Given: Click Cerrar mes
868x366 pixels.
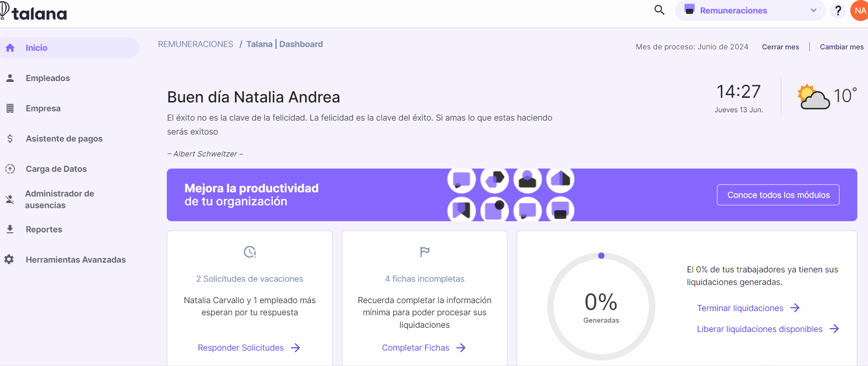Looking at the screenshot, I should pos(780,47).
